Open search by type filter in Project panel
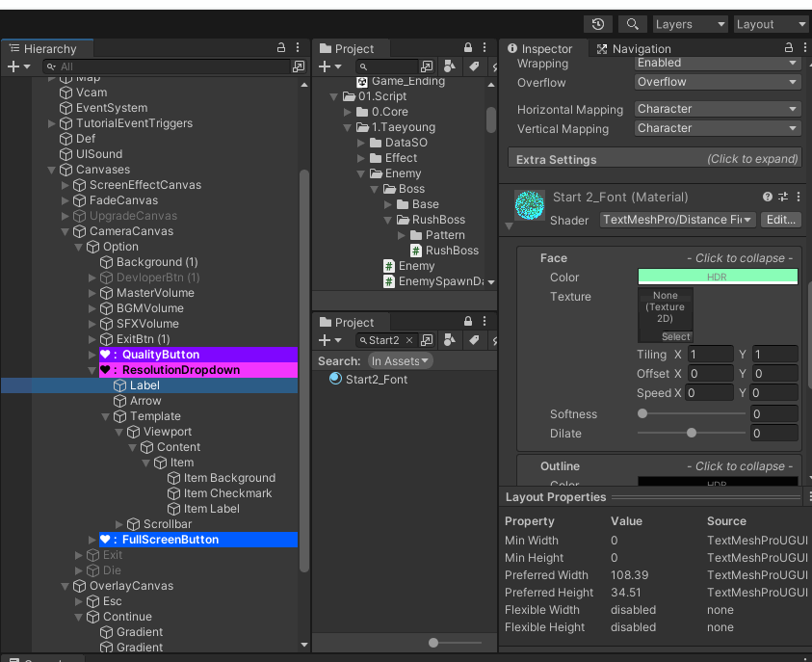This screenshot has height=662, width=812. pyautogui.click(x=449, y=66)
